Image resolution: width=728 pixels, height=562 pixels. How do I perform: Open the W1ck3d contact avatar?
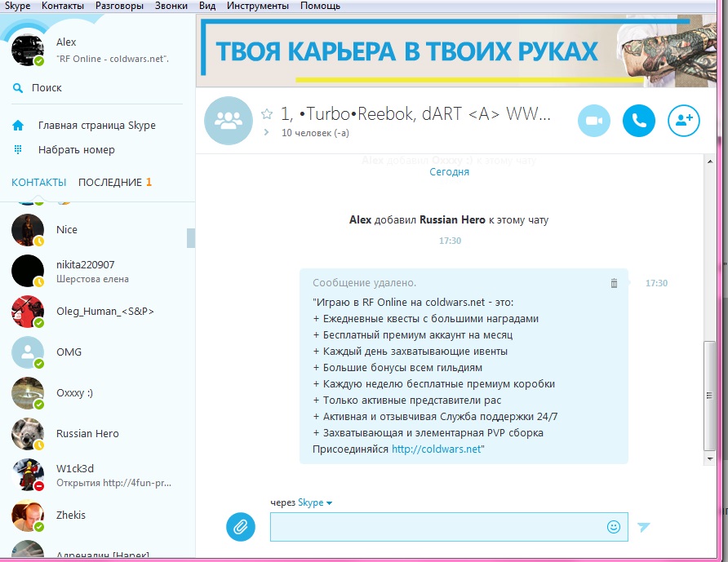coord(28,475)
